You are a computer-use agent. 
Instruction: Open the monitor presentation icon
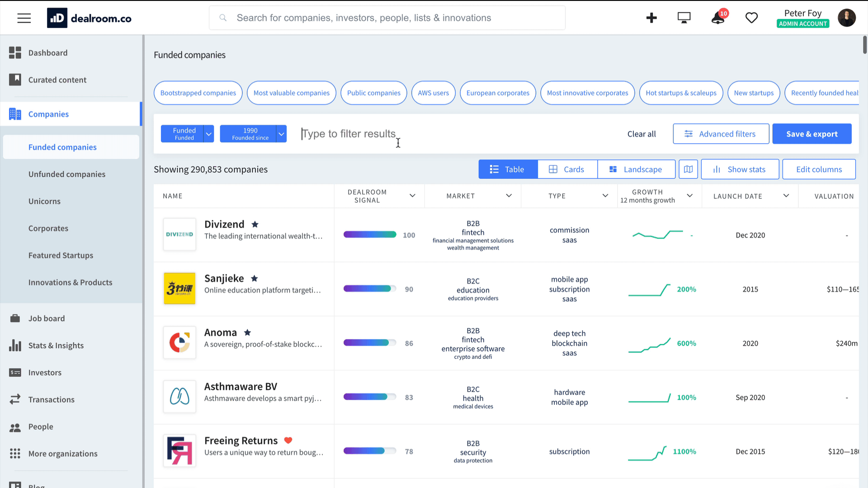tap(684, 18)
